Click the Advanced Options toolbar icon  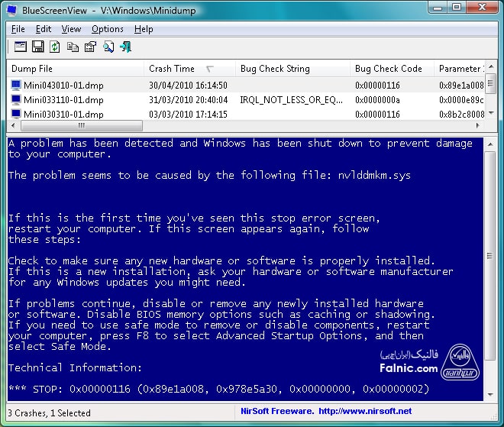(19, 47)
